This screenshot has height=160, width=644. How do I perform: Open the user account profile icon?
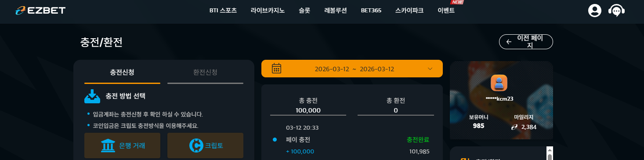coord(594,11)
